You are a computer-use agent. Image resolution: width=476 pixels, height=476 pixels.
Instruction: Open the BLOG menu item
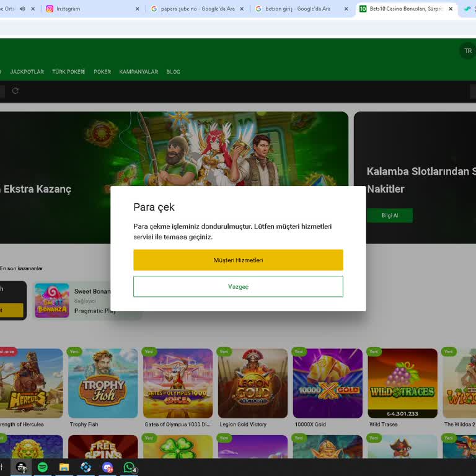tap(173, 72)
